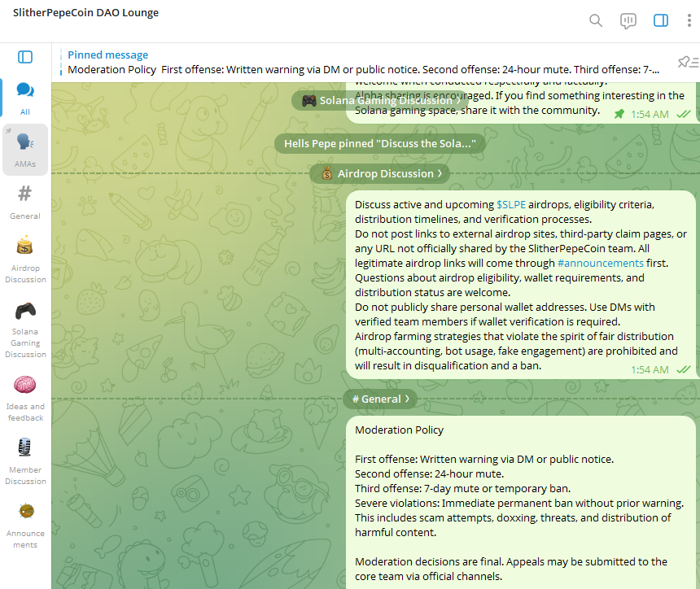Image resolution: width=700 pixels, height=589 pixels.
Task: Open Solana Gaming Discussion topic in sidebar
Action: 25,329
